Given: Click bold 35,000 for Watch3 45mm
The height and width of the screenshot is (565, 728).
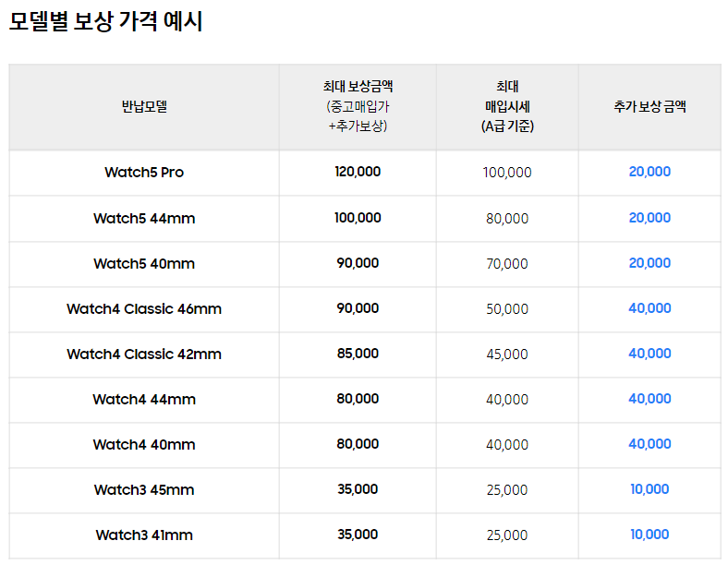Looking at the screenshot, I should tap(358, 489).
